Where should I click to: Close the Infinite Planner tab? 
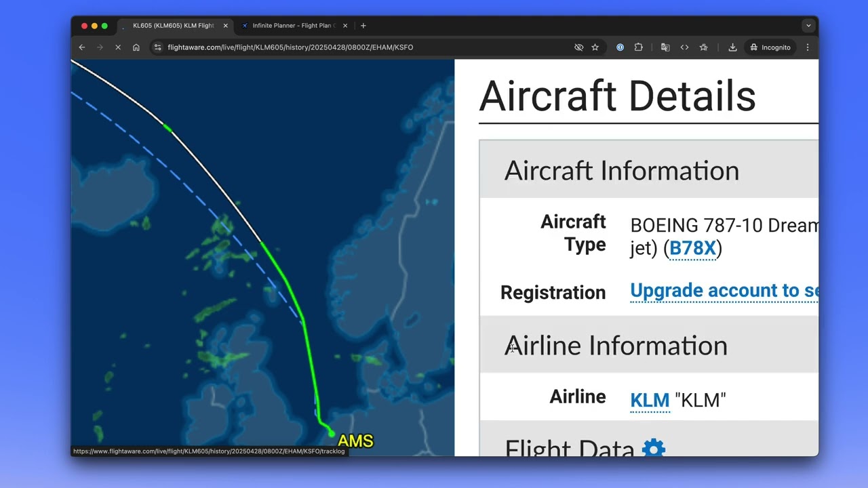tap(345, 26)
